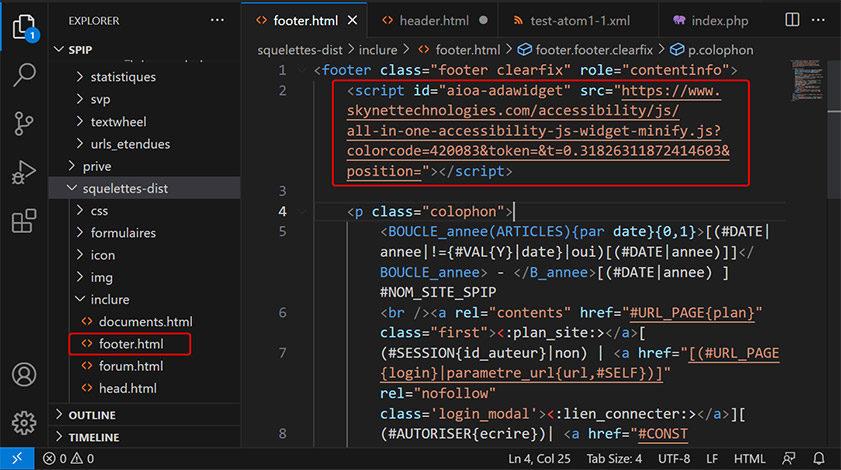Click squelettes-dist in the breadcrumb
Image resolution: width=841 pixels, height=470 pixels.
300,50
